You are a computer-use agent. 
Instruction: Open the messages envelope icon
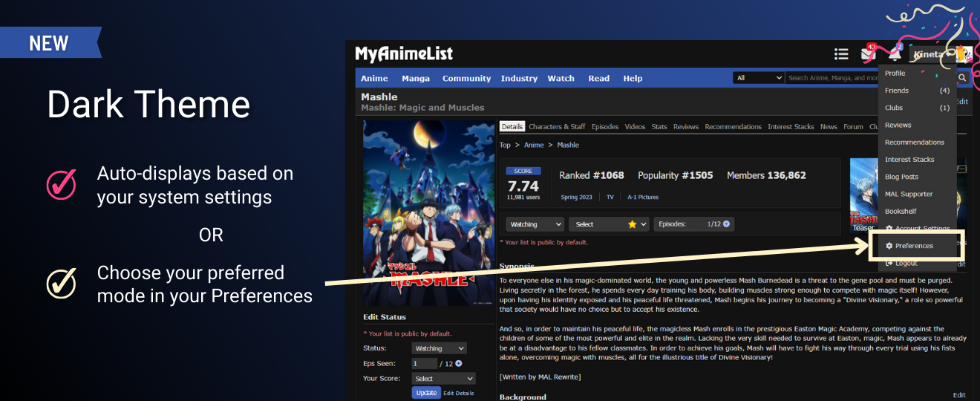(867, 54)
